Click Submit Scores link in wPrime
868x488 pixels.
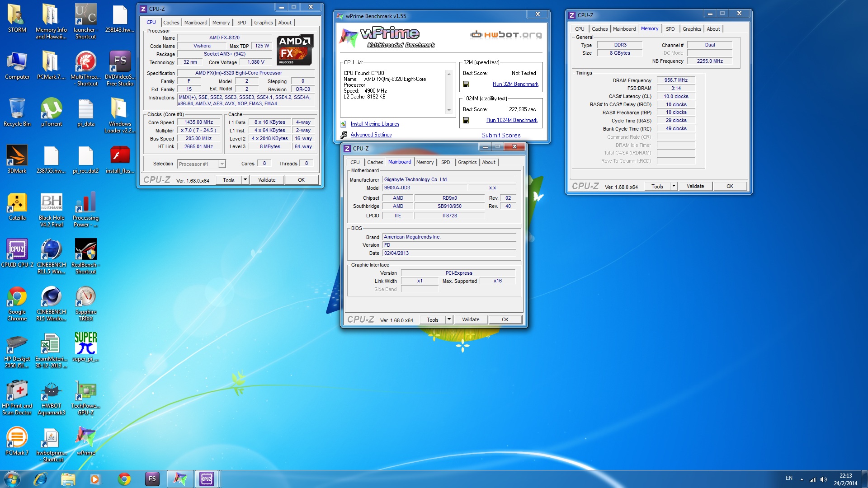500,135
